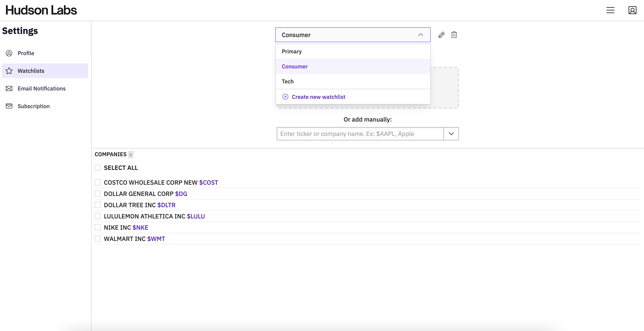The height and width of the screenshot is (331, 644).
Task: Click the $LULU ticker link
Action: pyautogui.click(x=196, y=216)
